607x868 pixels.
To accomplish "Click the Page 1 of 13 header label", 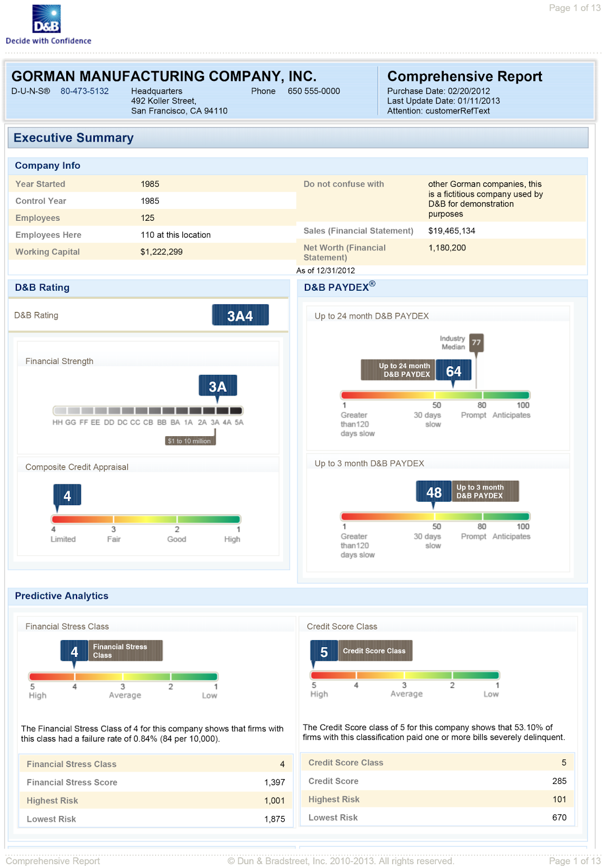I will (x=574, y=8).
